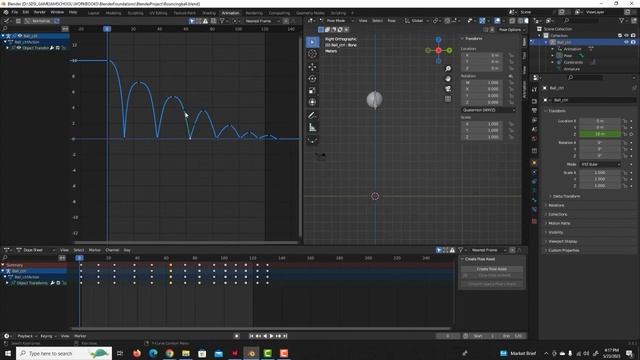Image resolution: width=640 pixels, height=360 pixels.
Task: Switch orthographic/perspective grid icon in viewport
Action: (448, 99)
